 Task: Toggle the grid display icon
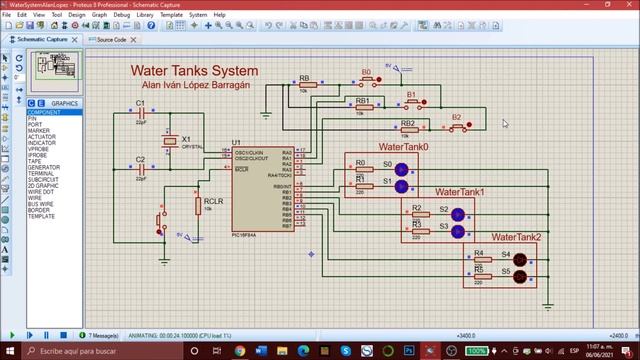pyautogui.click(x=180, y=25)
